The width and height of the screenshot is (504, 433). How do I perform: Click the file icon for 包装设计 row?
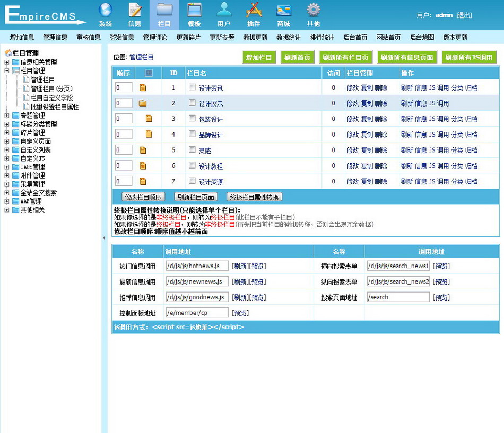149,119
